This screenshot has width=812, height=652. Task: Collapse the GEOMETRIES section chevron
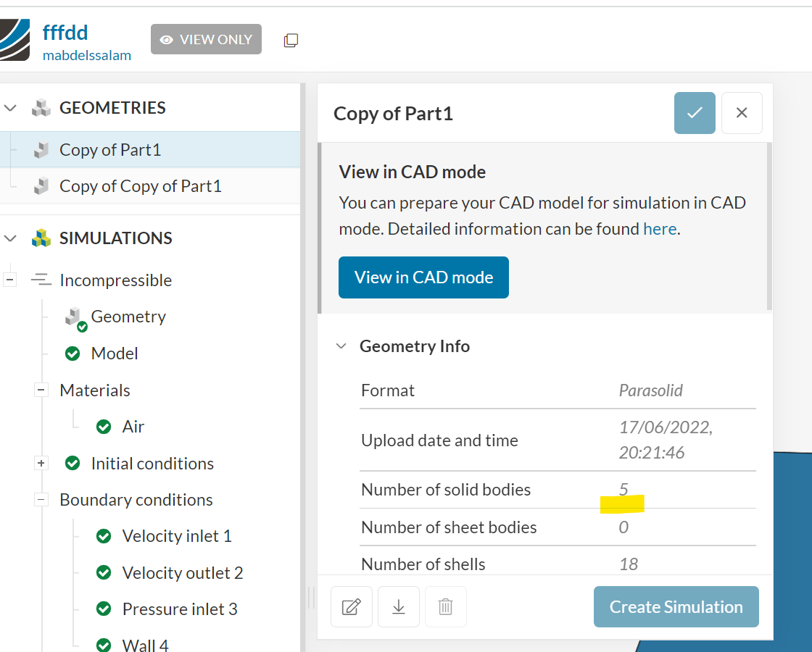coord(10,108)
